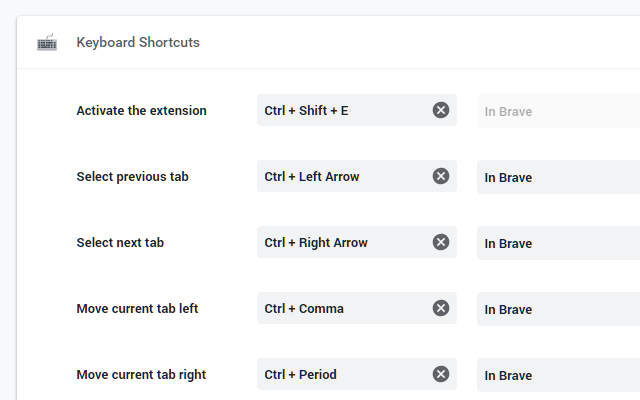The width and height of the screenshot is (640, 400).
Task: Edit the Move current tab left shortcut field
Action: click(342, 308)
